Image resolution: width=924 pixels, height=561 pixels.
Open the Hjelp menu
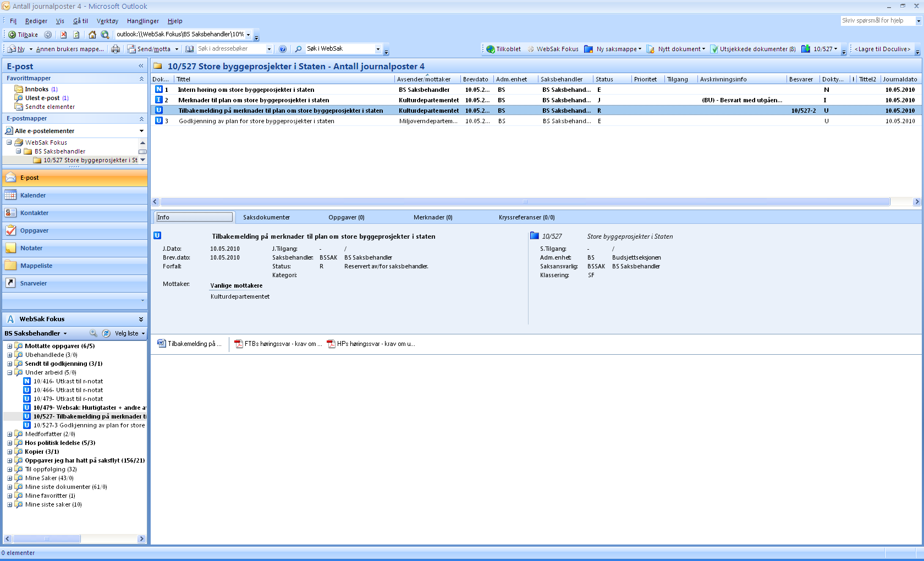click(175, 21)
